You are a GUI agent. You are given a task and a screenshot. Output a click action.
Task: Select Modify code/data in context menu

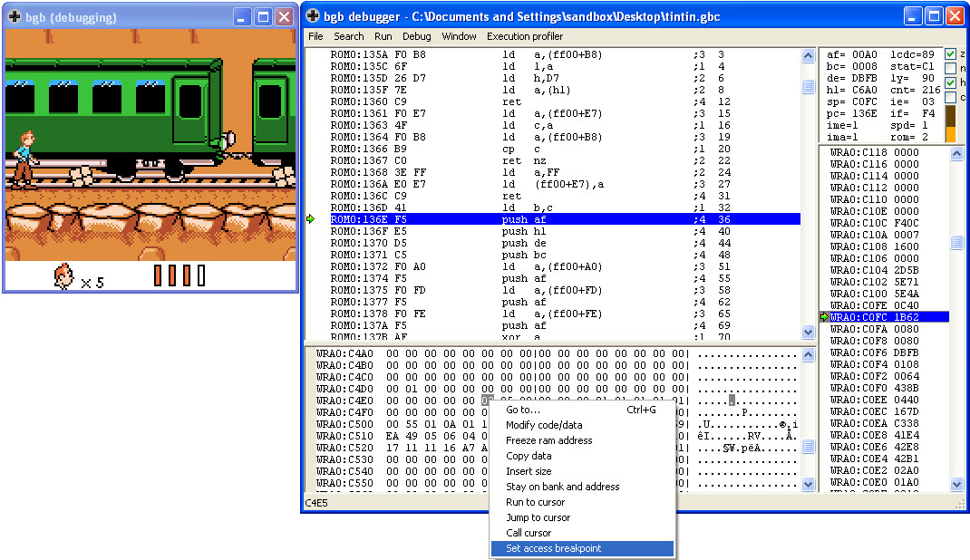pyautogui.click(x=581, y=425)
